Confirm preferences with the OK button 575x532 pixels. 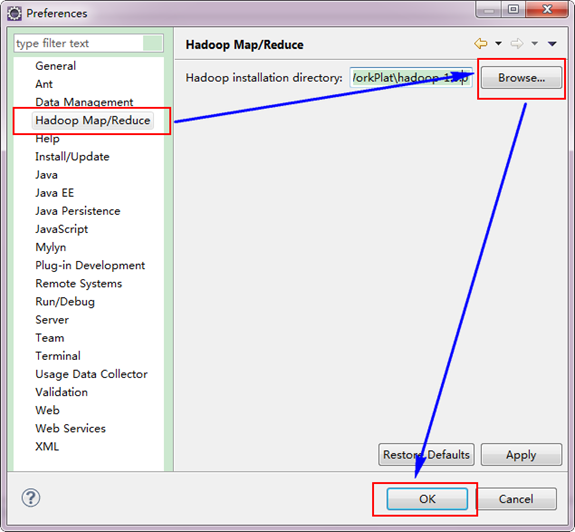427,499
